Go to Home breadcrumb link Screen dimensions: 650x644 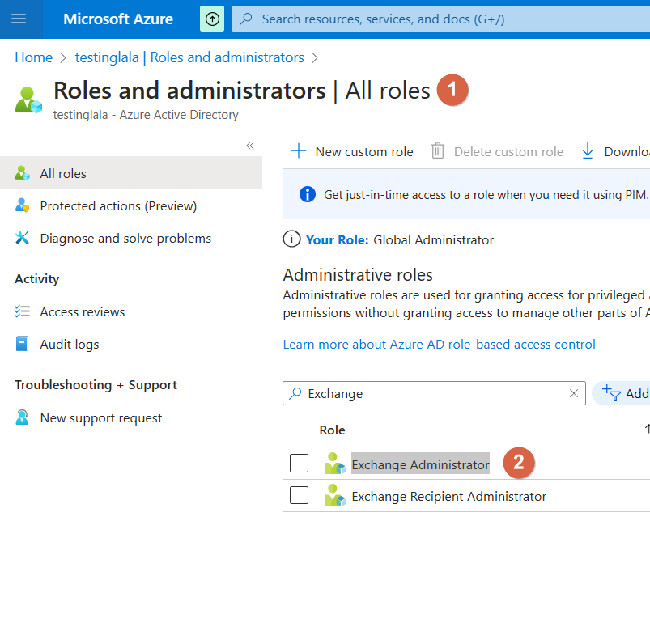(33, 57)
